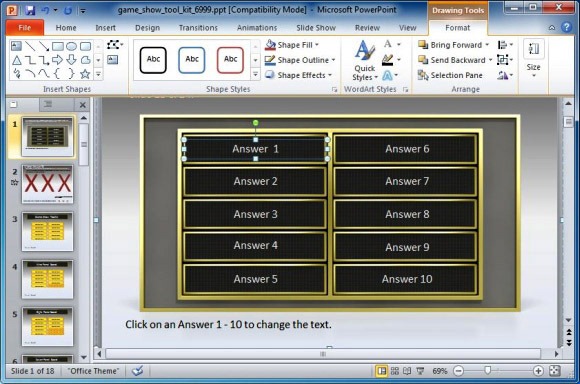Select the Arrow line shape
Viewport: 580px width, 384px height.
pyautogui.click(x=44, y=46)
